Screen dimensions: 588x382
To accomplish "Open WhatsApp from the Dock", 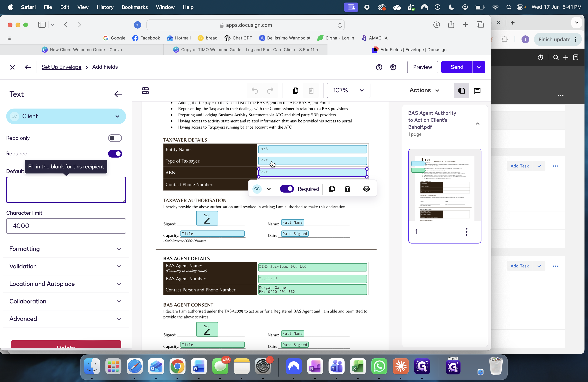I will [379, 366].
